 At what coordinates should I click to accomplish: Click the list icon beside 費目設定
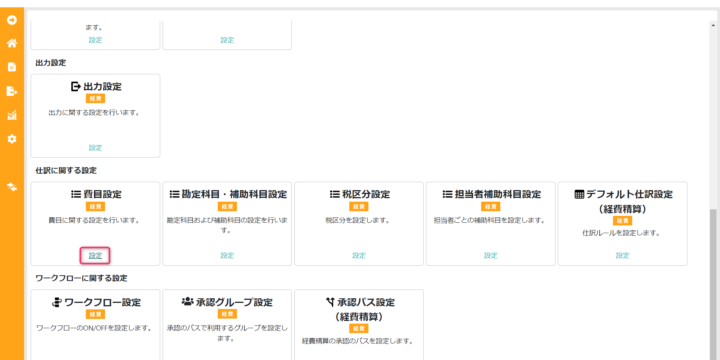pyautogui.click(x=76, y=194)
